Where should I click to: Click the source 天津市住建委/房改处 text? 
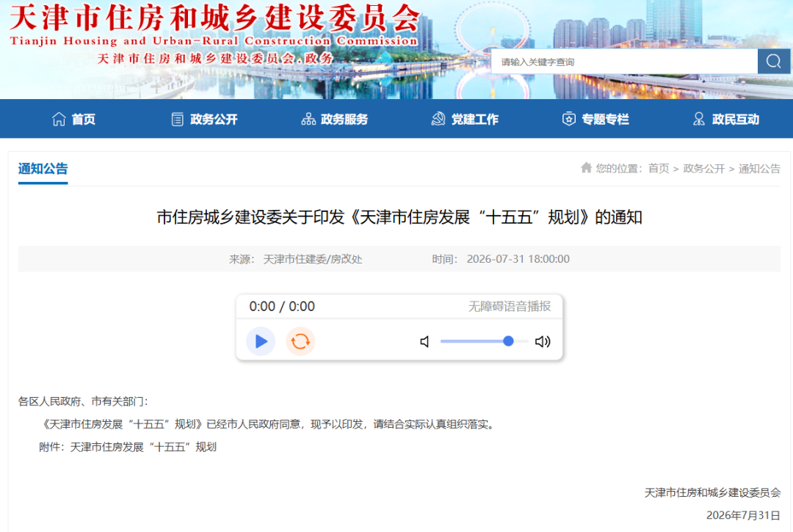pyautogui.click(x=313, y=259)
